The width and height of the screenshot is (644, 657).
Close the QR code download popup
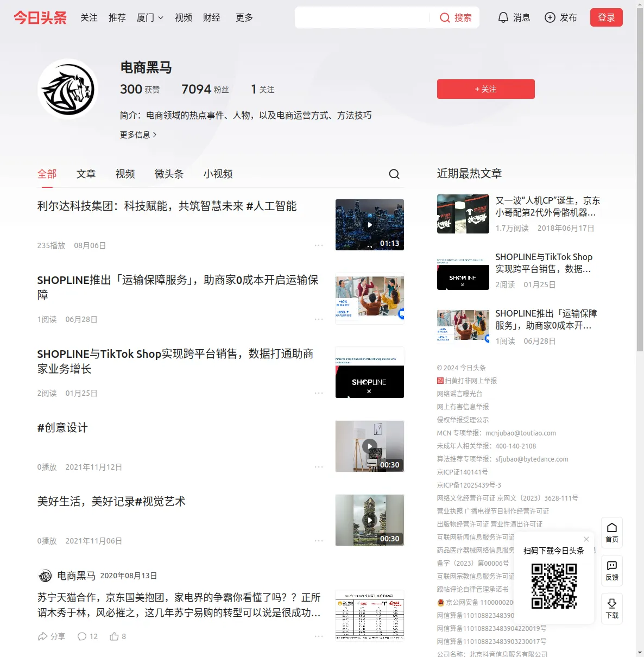pos(586,539)
